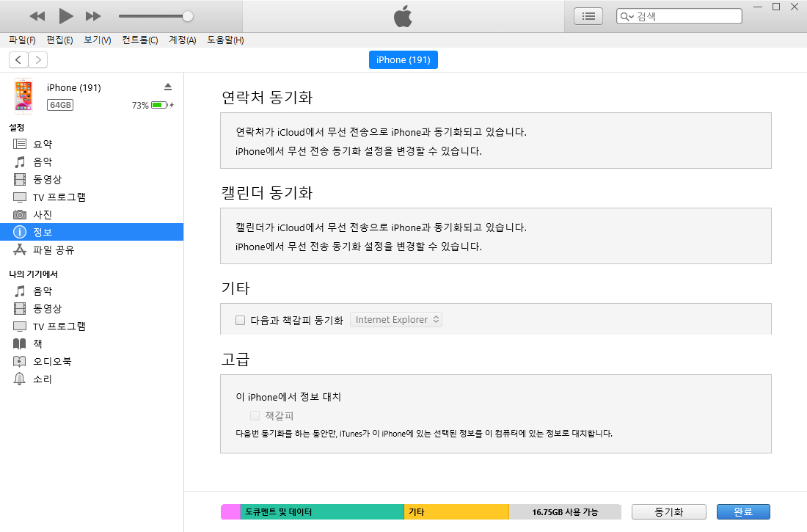Select 요약 (Summary) in the settings sidebar
The width and height of the screenshot is (807, 532).
[43, 145]
